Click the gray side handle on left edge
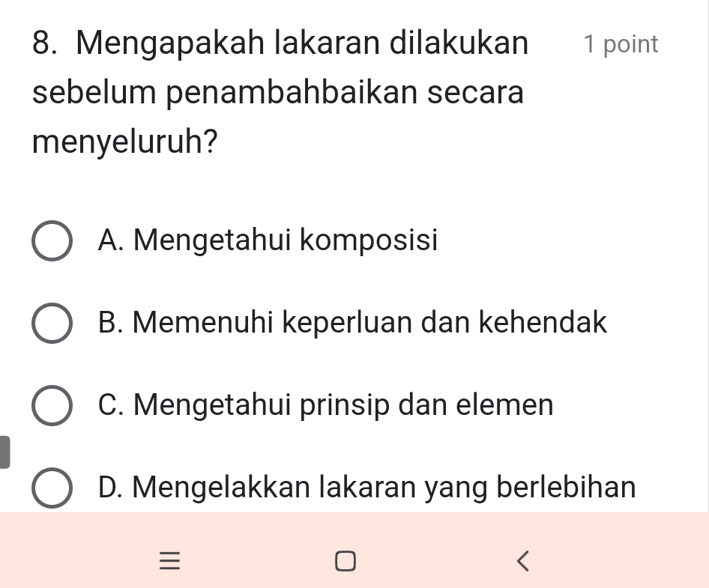709x588 pixels. point(4,452)
